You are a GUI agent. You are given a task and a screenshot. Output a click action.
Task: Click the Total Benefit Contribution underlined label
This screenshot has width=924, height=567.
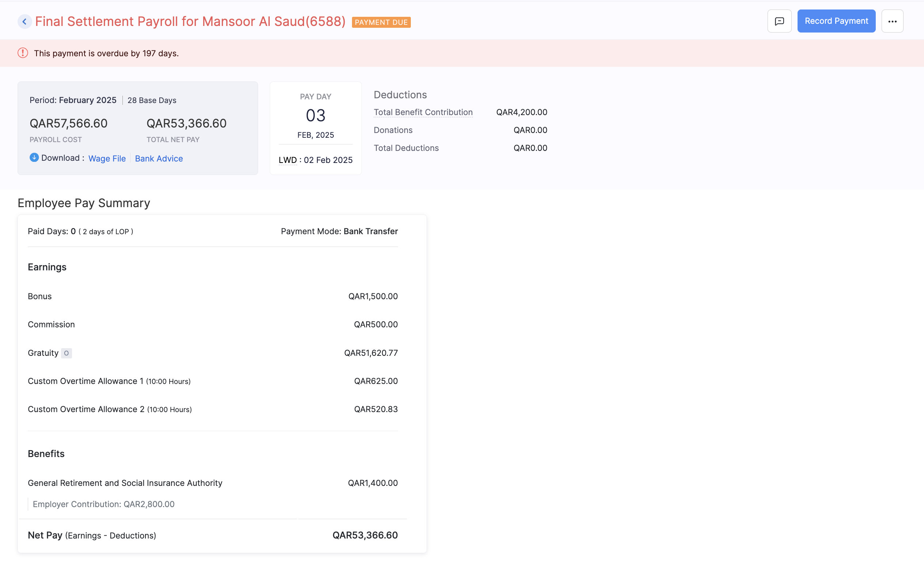coord(423,112)
